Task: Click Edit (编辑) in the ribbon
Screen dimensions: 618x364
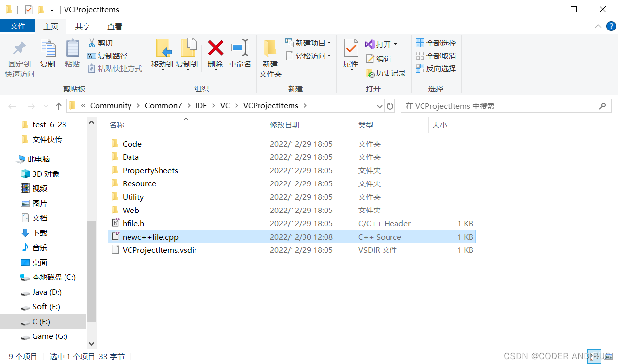Action: (378, 59)
